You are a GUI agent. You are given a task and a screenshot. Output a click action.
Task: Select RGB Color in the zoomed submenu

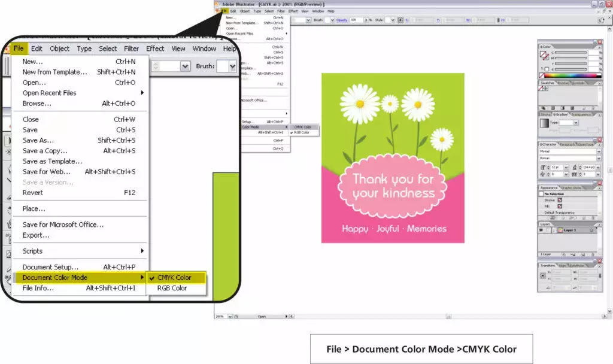[172, 288]
